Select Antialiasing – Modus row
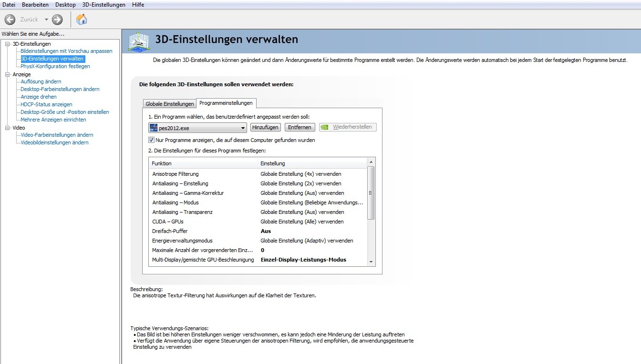Screen dimensions: 641x364 coord(258,202)
